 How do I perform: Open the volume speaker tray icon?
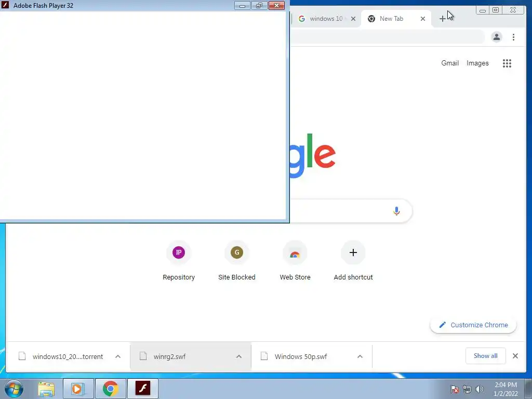pyautogui.click(x=480, y=389)
